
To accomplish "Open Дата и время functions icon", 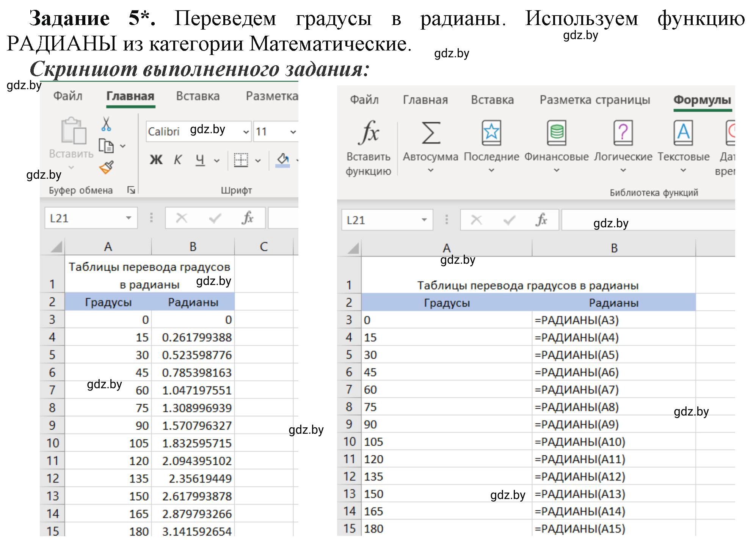I will 730,133.
